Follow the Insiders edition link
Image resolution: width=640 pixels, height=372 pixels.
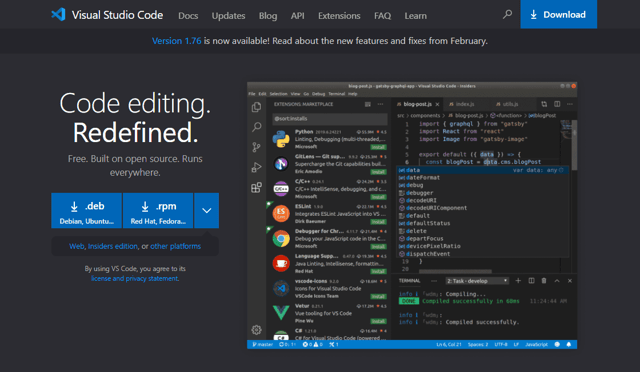click(x=113, y=246)
